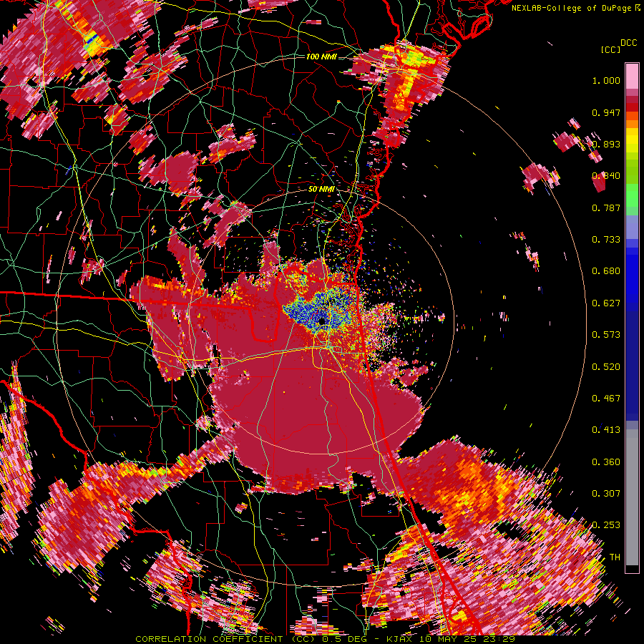
Task: Click the 0.307 scale value
Action: coord(606,494)
